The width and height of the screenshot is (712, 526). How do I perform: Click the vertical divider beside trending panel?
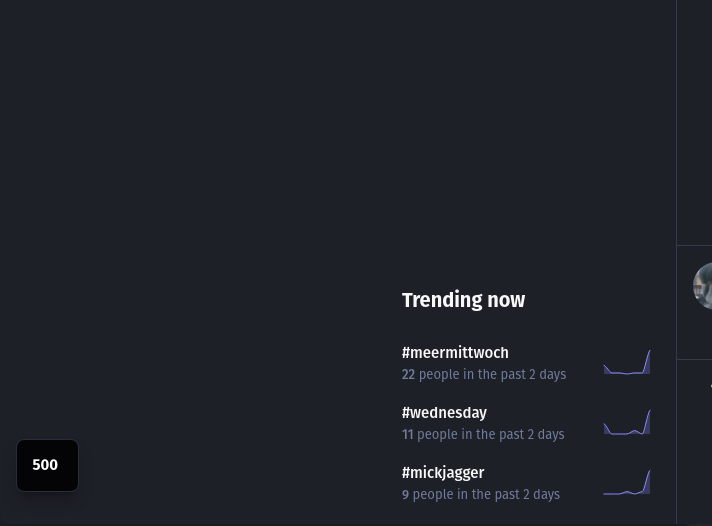coord(677,263)
